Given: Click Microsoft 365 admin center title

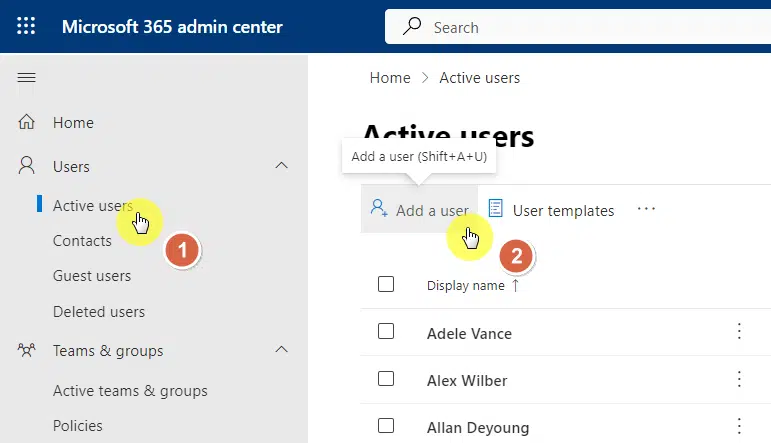Looking at the screenshot, I should [172, 27].
